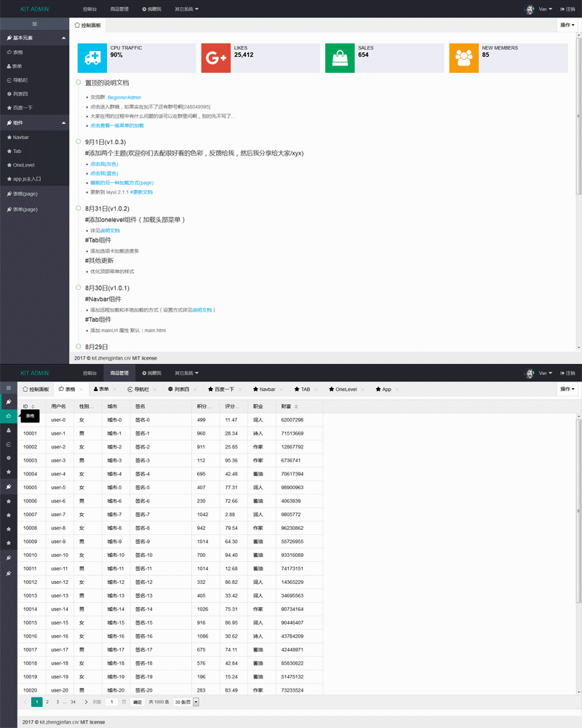Click the 确定 button in pagination
This screenshot has height=728, width=582.
coord(137,702)
